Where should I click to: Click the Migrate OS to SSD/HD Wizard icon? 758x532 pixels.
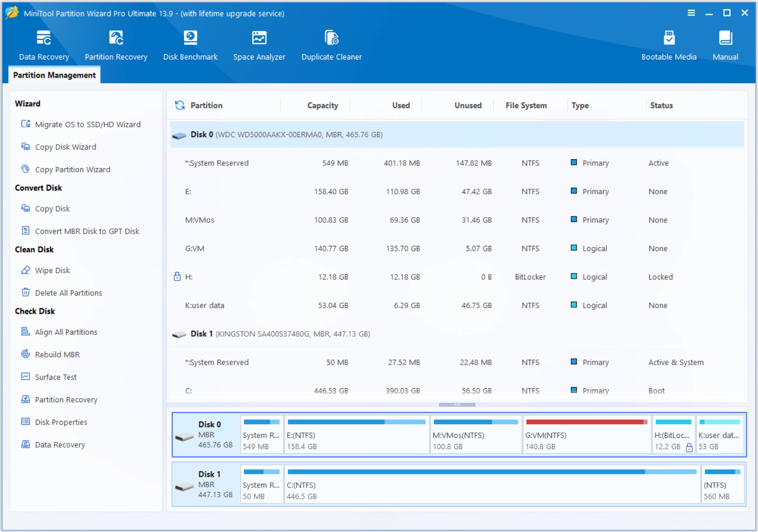point(26,124)
